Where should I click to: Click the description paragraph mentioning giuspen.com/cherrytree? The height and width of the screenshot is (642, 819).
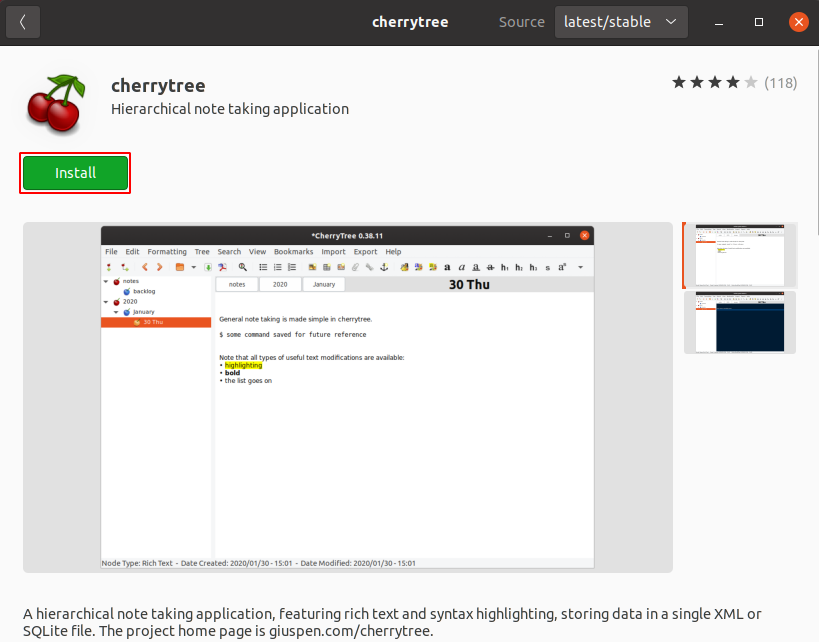tap(392, 622)
